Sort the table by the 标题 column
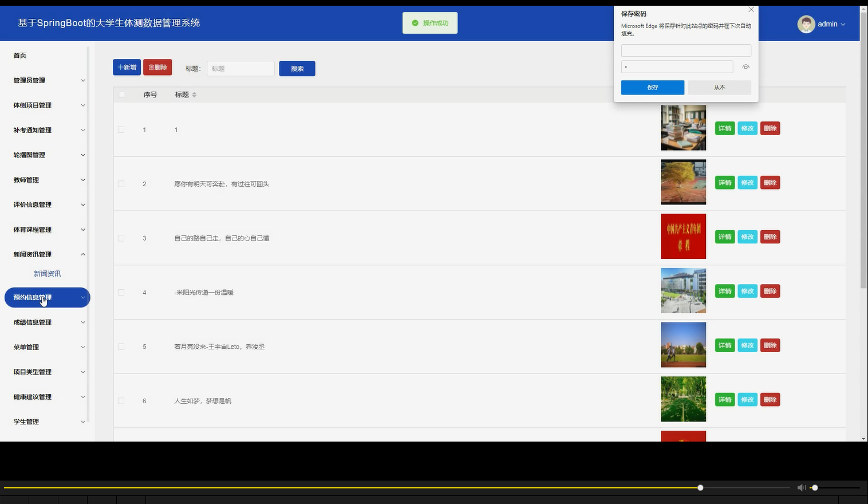The height and width of the screenshot is (504, 868). coord(194,94)
